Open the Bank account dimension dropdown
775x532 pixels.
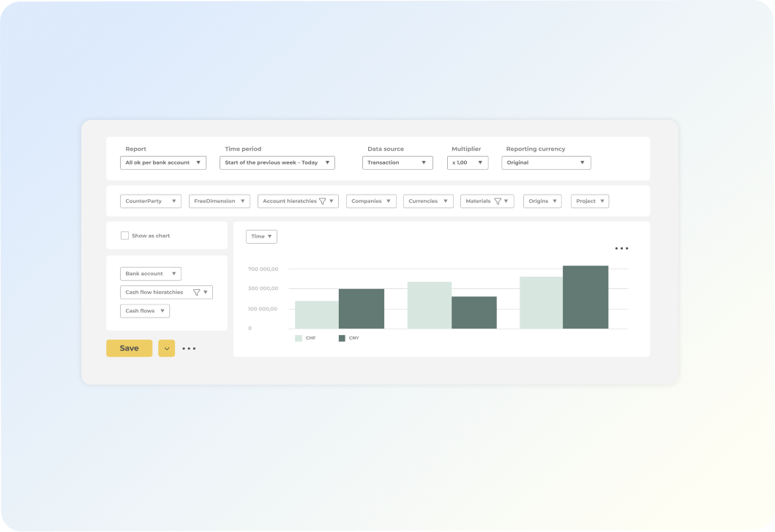151,274
